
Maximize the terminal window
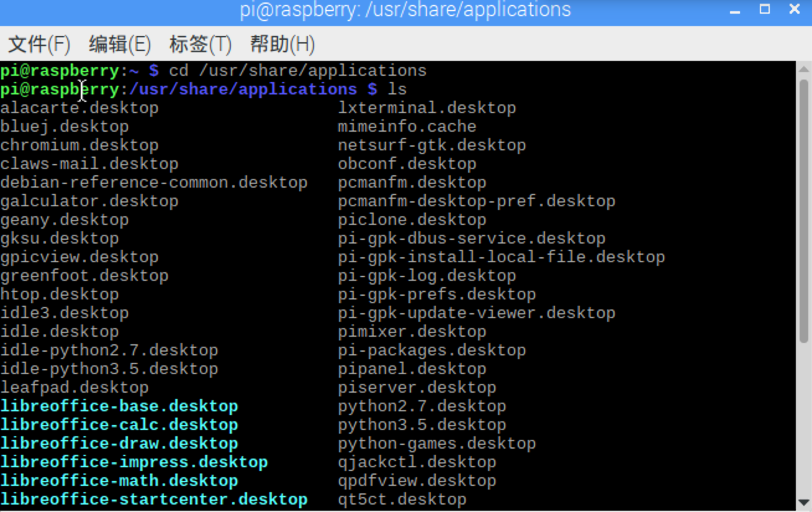(x=765, y=9)
